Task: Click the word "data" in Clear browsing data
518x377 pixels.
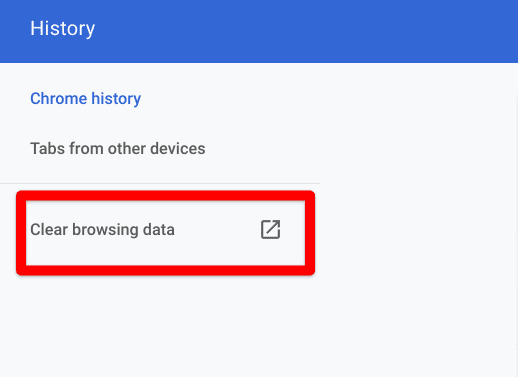Action: [x=159, y=230]
